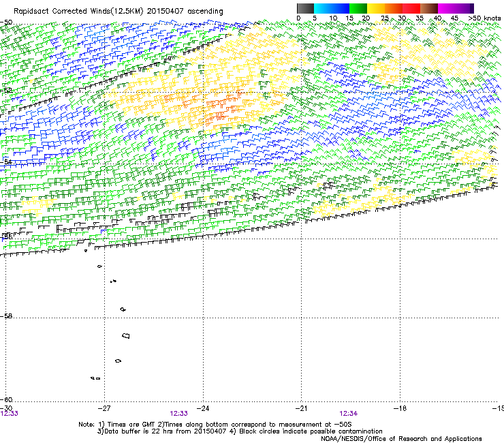Click the purple '12:34' time label
504x443 pixels.
349,414
